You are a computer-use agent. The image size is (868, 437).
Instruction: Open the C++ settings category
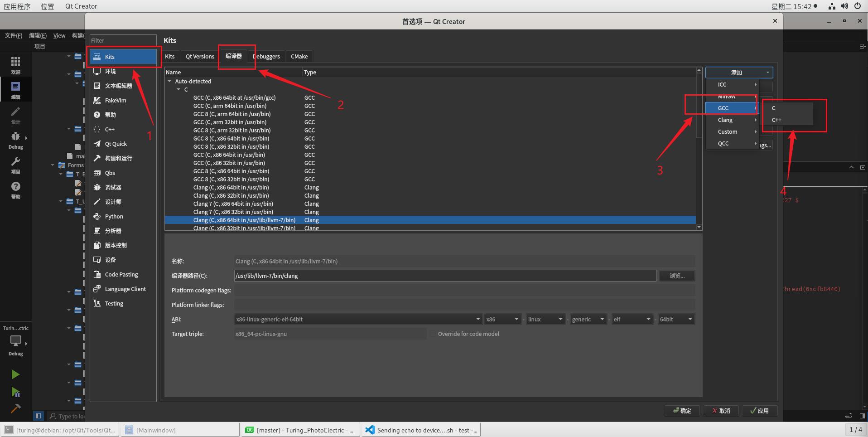[123, 129]
